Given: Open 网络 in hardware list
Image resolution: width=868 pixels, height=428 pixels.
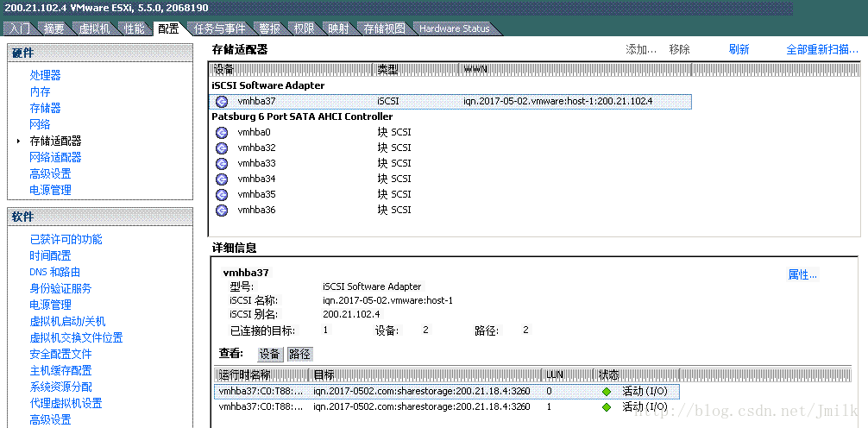Looking at the screenshot, I should point(40,124).
